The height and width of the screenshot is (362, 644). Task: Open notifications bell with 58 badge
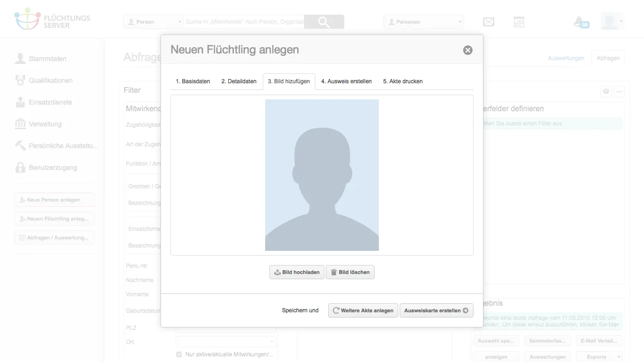click(x=581, y=22)
